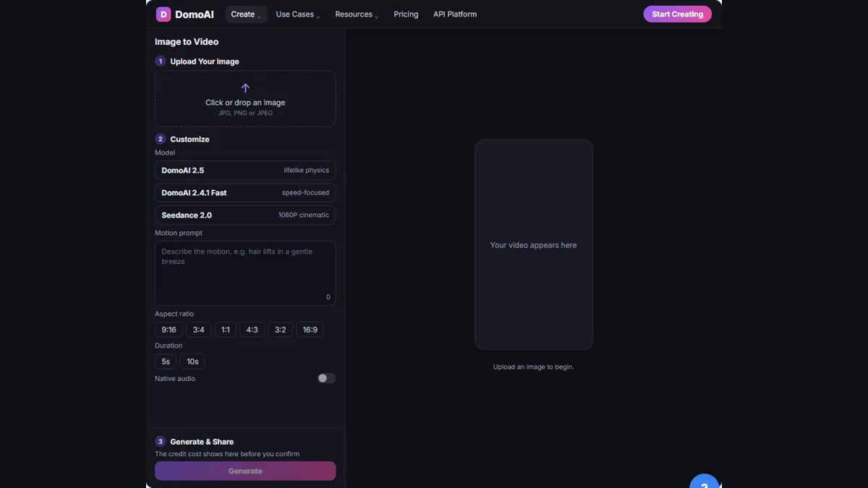Click the 'Aspect ratio' label
This screenshot has height=488, width=868.
click(x=174, y=314)
